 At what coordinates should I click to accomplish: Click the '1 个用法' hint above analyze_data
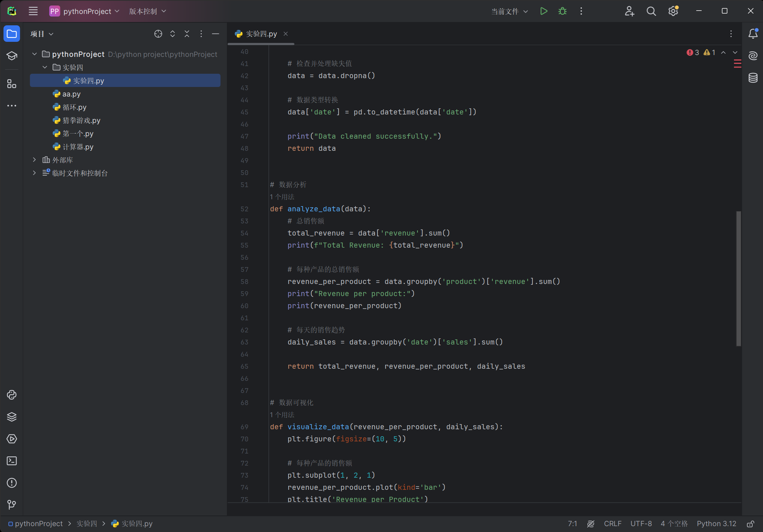pos(282,197)
